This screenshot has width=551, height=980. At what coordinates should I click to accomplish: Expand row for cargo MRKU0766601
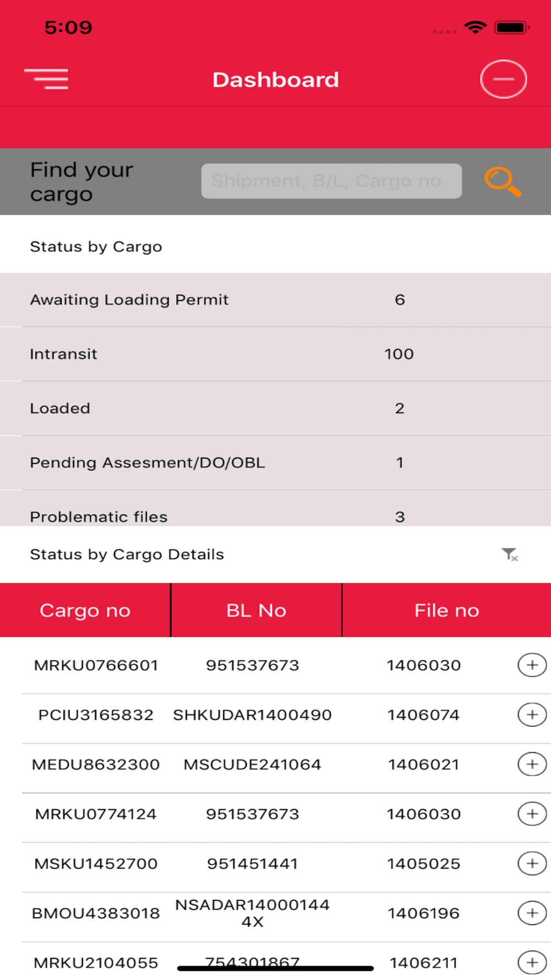click(532, 665)
